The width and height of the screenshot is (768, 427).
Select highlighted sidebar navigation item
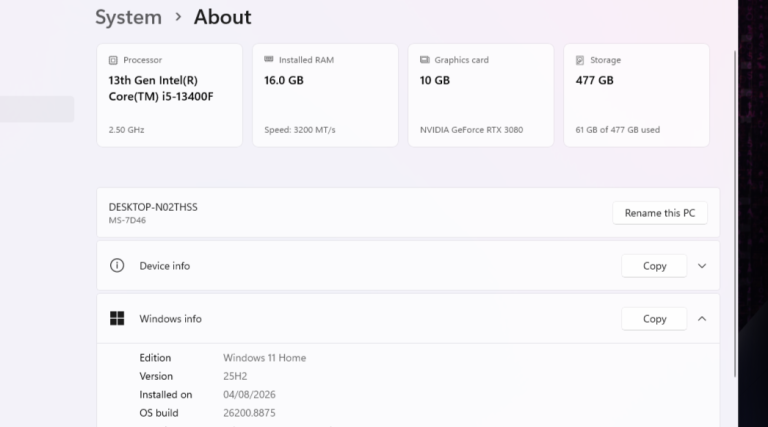pos(37,109)
